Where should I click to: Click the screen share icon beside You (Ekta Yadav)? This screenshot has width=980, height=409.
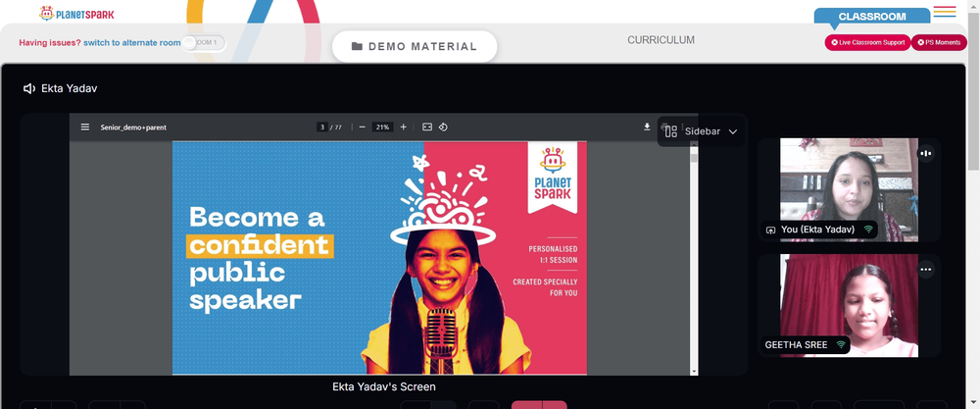[771, 230]
